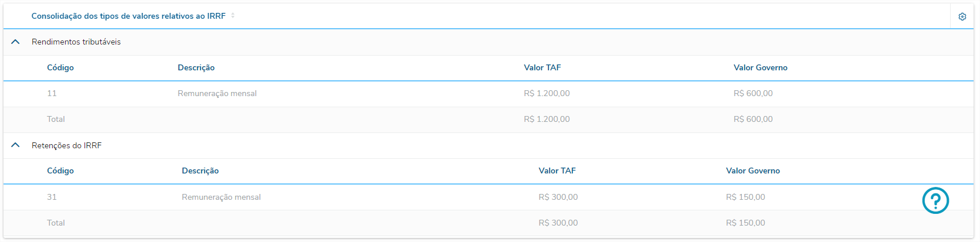Click Código header in Rendimentos tributáveis table

click(x=60, y=68)
